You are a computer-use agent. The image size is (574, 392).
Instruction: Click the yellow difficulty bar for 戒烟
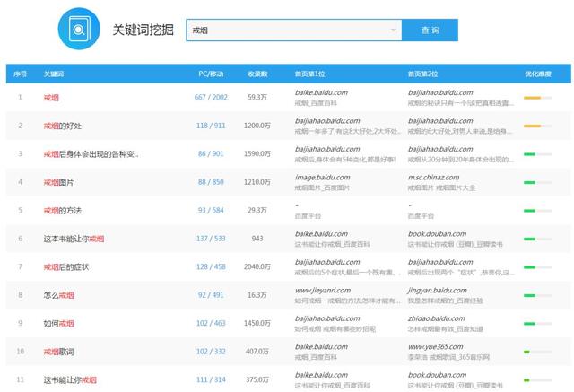[x=532, y=98]
